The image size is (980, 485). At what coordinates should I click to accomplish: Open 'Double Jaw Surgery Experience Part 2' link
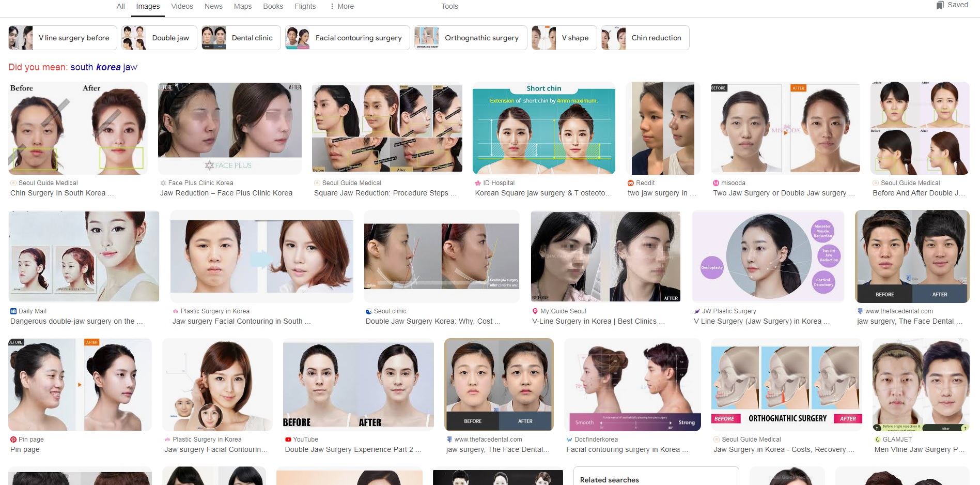[x=353, y=449]
